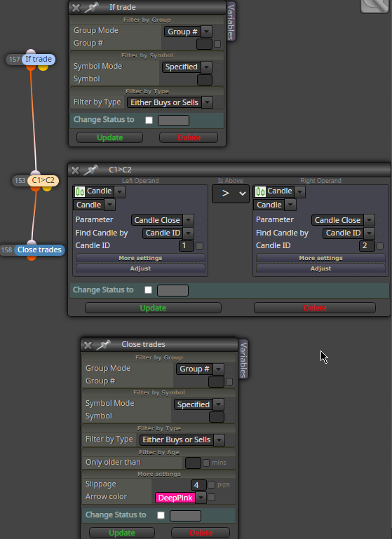This screenshot has height=539, width=392.
Task: Click orange output dot of If trade node
Action: tap(31, 67)
